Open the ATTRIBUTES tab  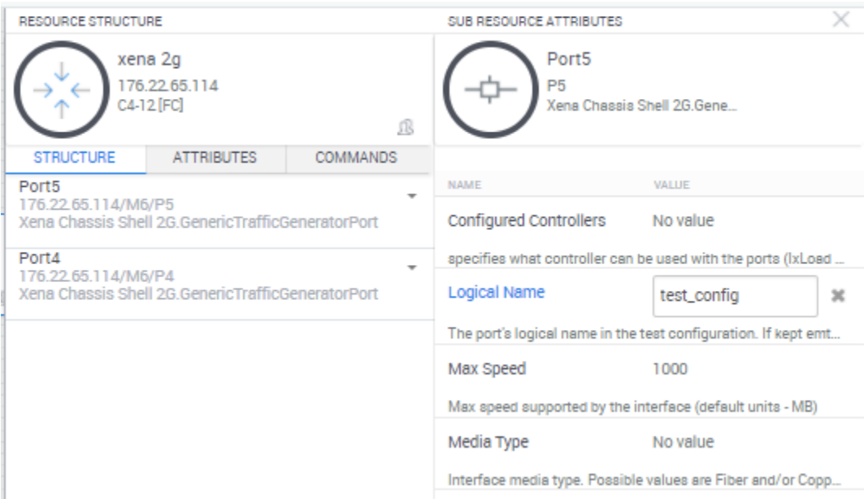pos(215,158)
